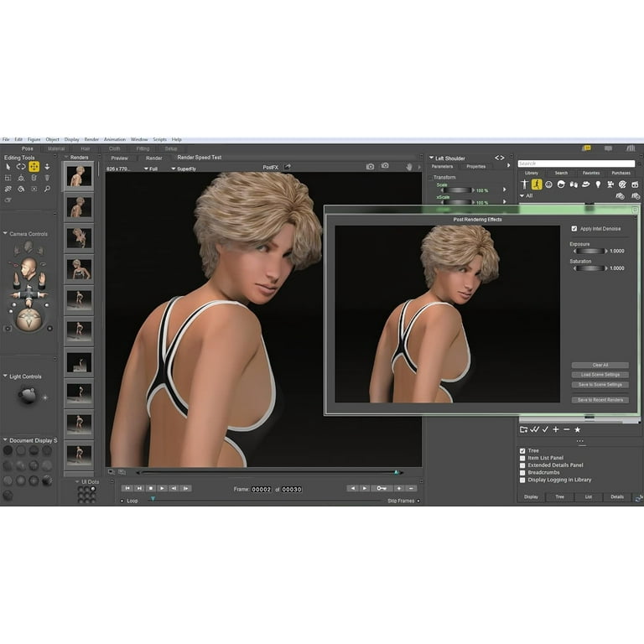The height and width of the screenshot is (644, 644).
Task: Open the Lights bulb category in Library
Action: (x=598, y=184)
